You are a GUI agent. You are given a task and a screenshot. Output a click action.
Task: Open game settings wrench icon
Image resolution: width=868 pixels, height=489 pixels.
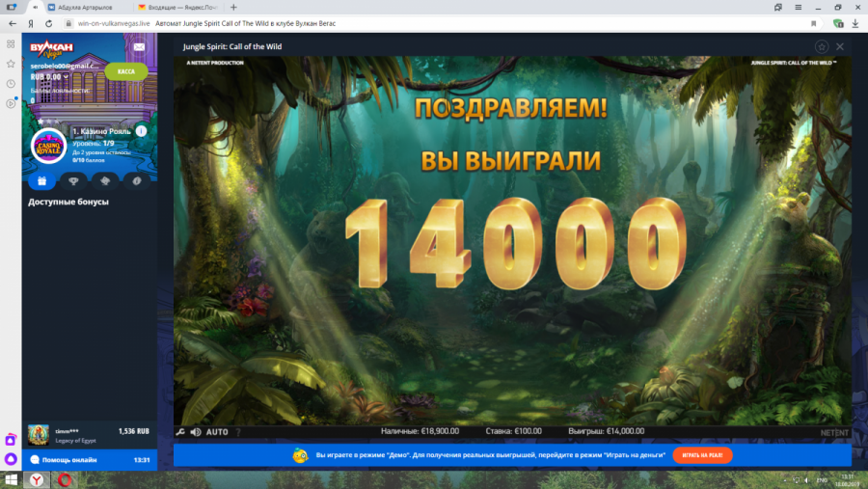[x=180, y=432]
